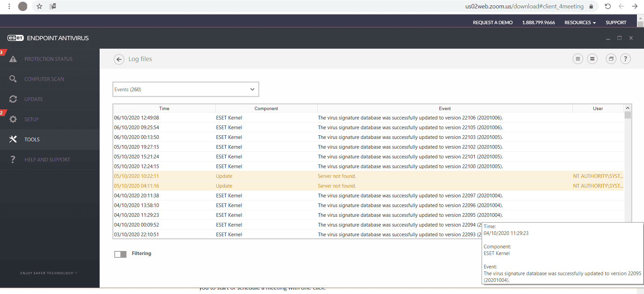
Task: Open the help question mark button
Action: tap(625, 59)
